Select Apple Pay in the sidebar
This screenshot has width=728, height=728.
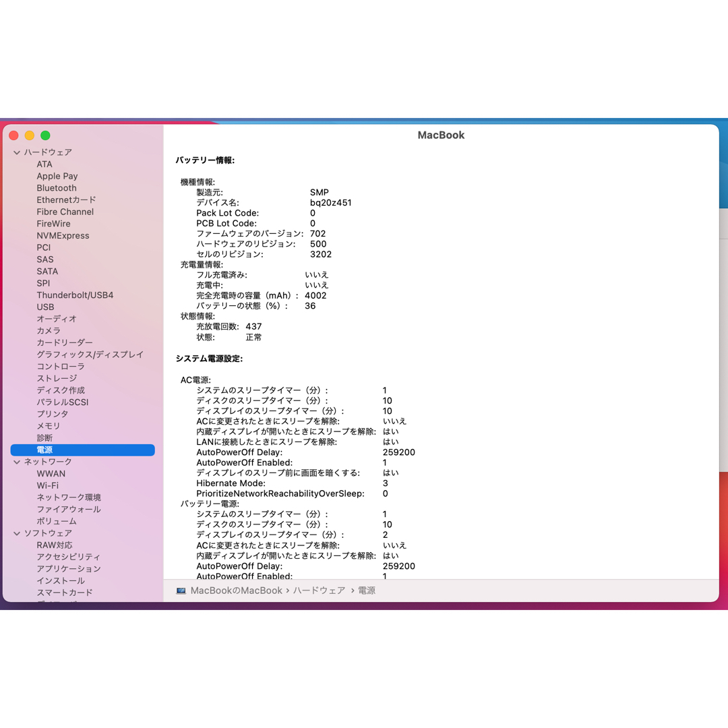(57, 176)
